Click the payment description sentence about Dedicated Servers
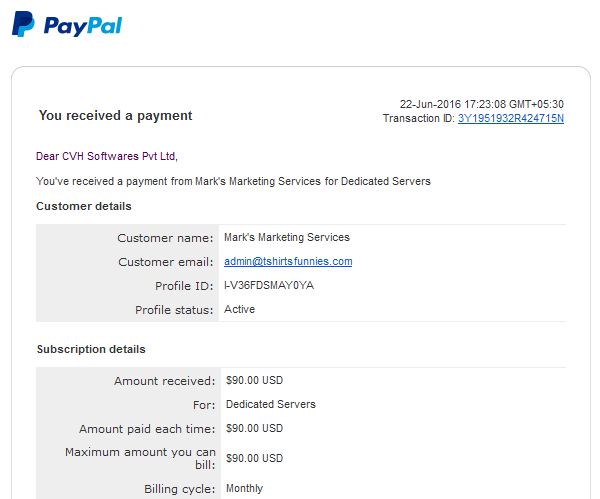This screenshot has height=499, width=600. pos(233,181)
